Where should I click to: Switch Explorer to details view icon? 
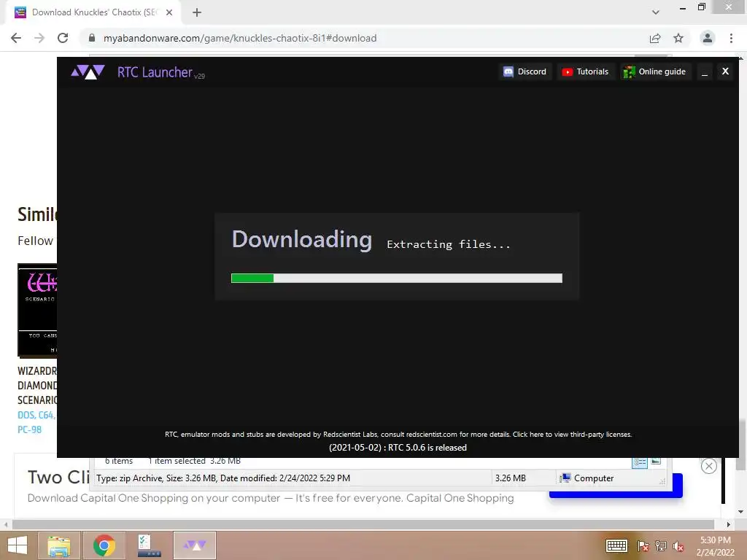point(639,462)
